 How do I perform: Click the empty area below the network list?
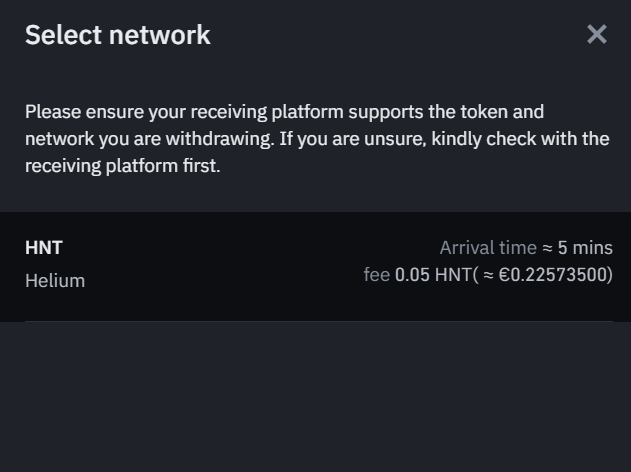tap(316, 400)
